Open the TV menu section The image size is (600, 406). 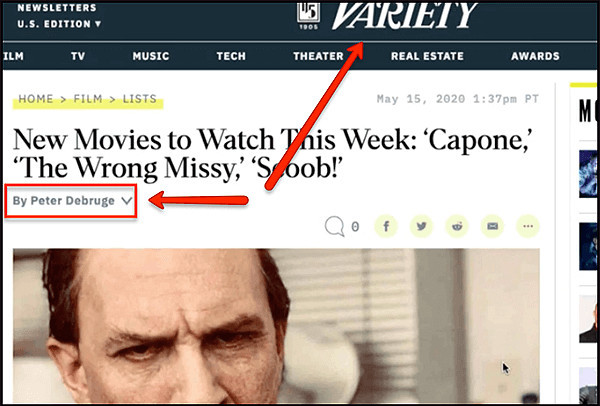[x=78, y=56]
